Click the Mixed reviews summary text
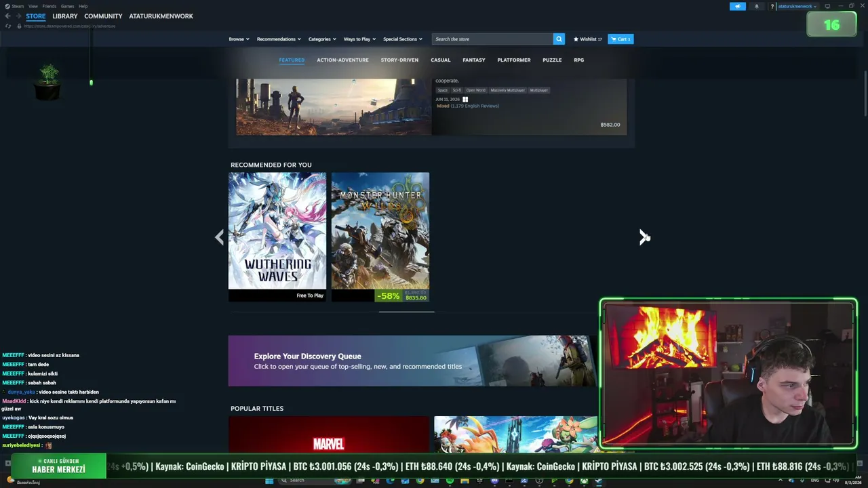The width and height of the screenshot is (868, 488). [x=468, y=106]
